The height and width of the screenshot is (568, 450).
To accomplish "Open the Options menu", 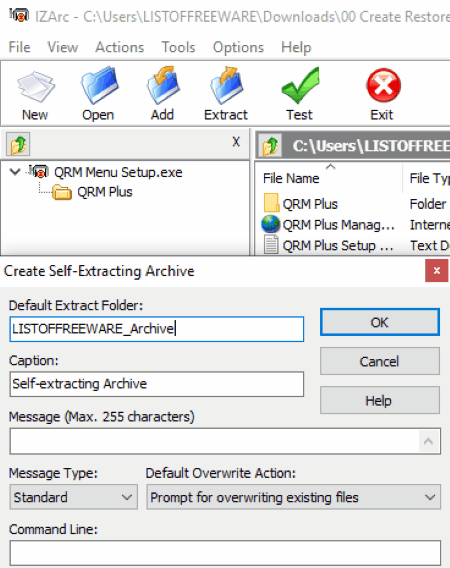I will pos(238,47).
